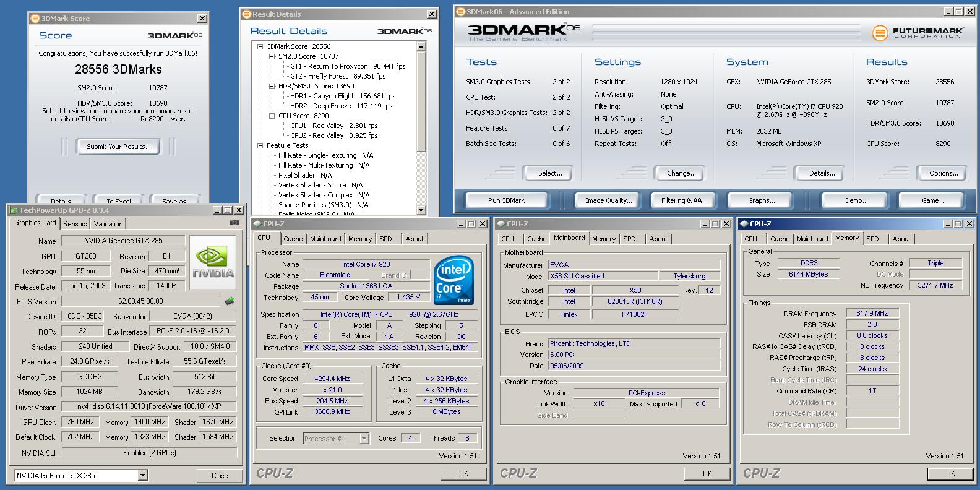Open the GPU selection dropdown in GPU-Z
The image size is (980, 490).
pyautogui.click(x=143, y=476)
